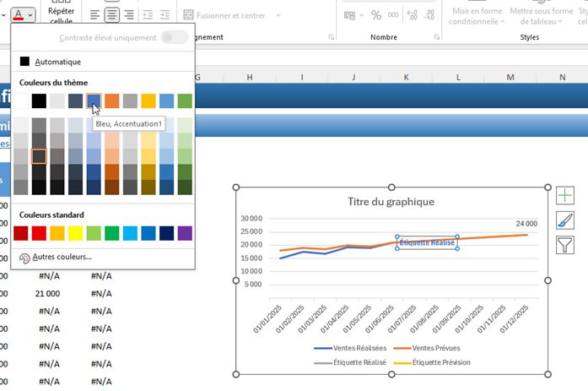This screenshot has width=588, height=391.
Task: Click Étiquette Prévision legend entry
Action: click(x=432, y=362)
